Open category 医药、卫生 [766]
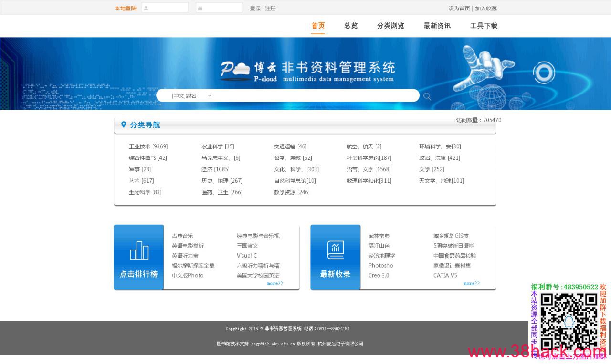Viewport: 611px width, 364px height. pos(221,192)
